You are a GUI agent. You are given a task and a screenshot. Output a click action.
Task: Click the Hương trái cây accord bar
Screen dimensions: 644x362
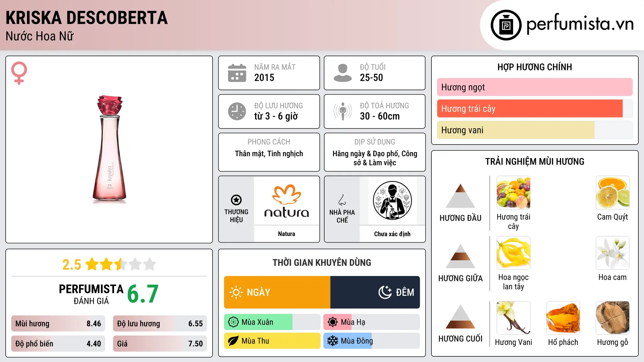(535, 108)
